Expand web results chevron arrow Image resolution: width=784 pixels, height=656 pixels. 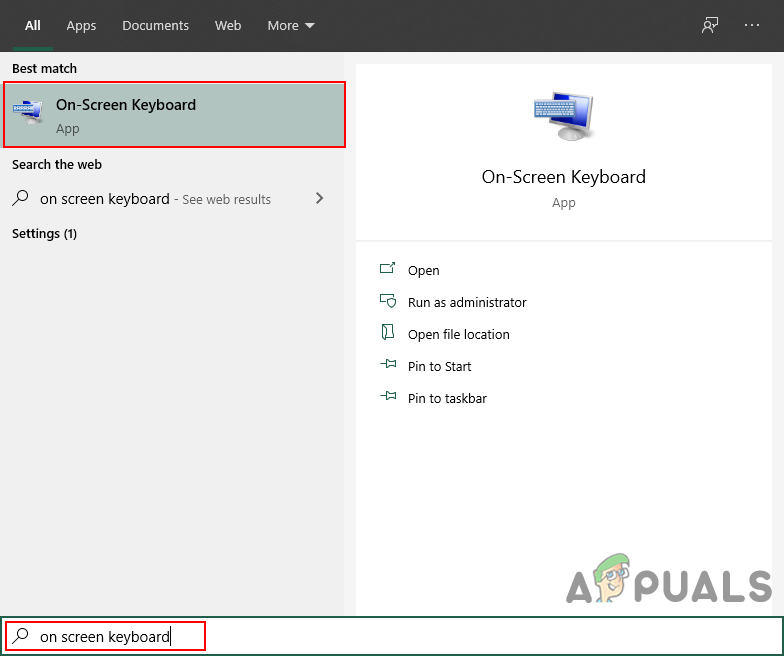click(x=320, y=198)
